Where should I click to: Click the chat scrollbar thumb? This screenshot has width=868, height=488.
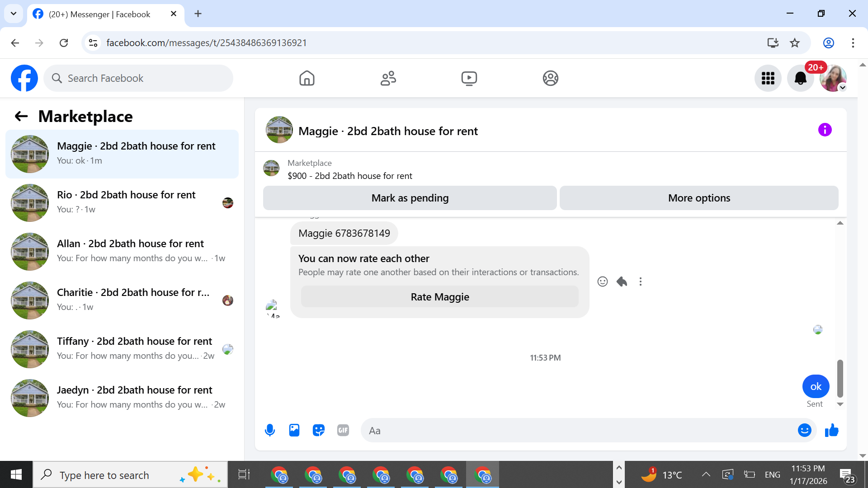(840, 378)
